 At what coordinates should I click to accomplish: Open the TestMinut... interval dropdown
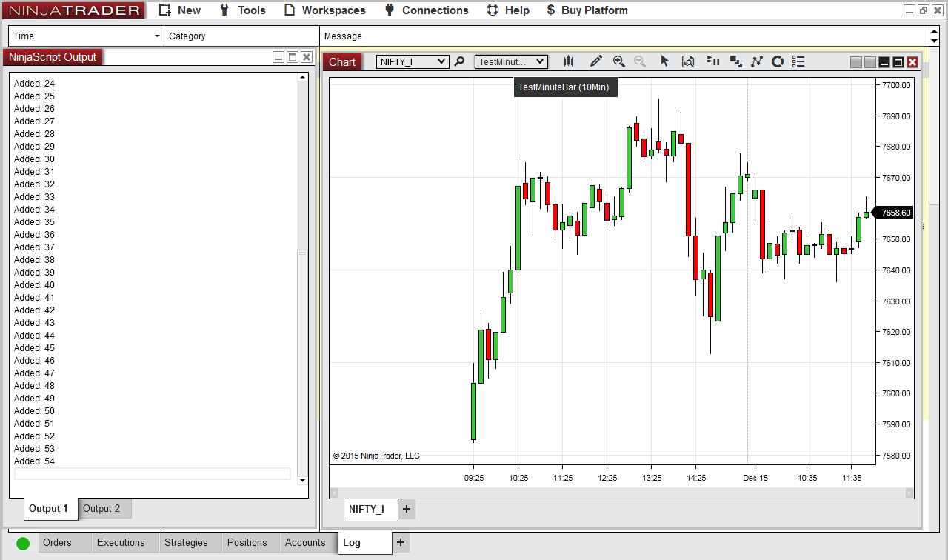[x=511, y=61]
